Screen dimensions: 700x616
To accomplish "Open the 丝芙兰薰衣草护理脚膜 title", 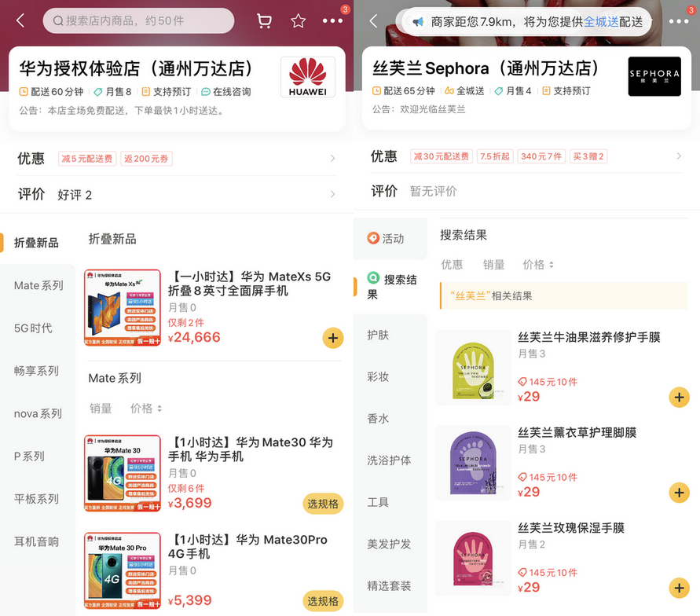I will [x=577, y=433].
